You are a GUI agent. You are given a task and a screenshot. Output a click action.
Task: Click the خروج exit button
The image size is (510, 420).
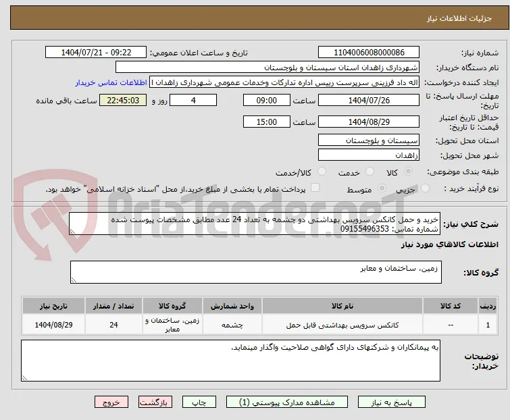[x=111, y=402]
